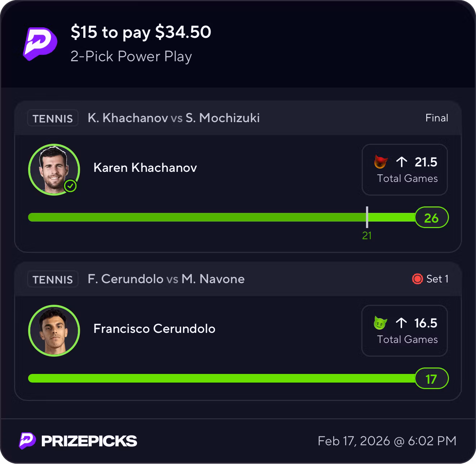Open Francisco Cerundolo's profile photo
Image resolution: width=476 pixels, height=464 pixels.
(54, 330)
